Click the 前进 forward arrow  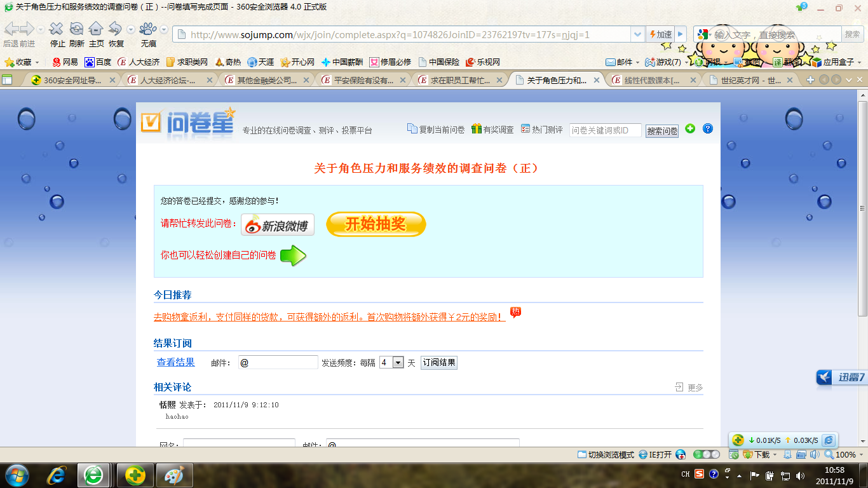point(27,29)
